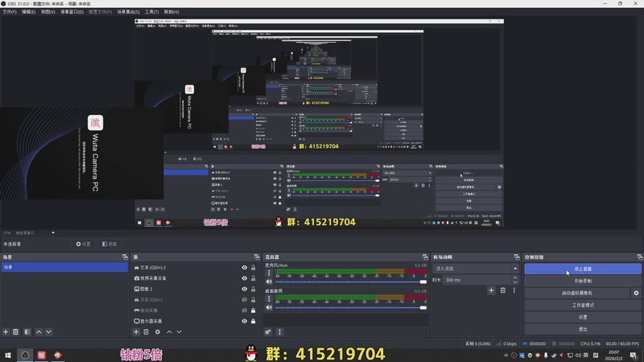
Task: Unlock the 显示器采集 source
Action: point(254,321)
